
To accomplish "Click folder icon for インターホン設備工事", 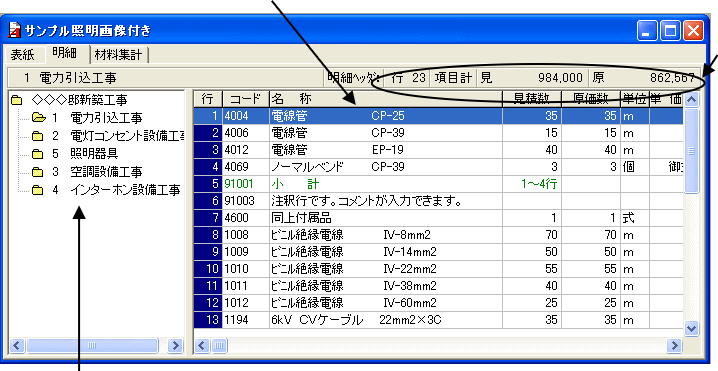I will coord(38,190).
